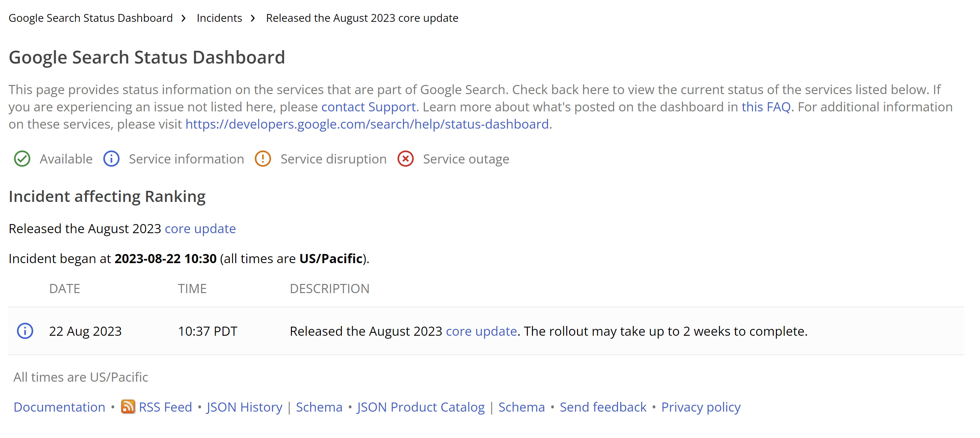This screenshot has width=980, height=438.
Task: Click the orange RSS feed icon
Action: tap(129, 406)
